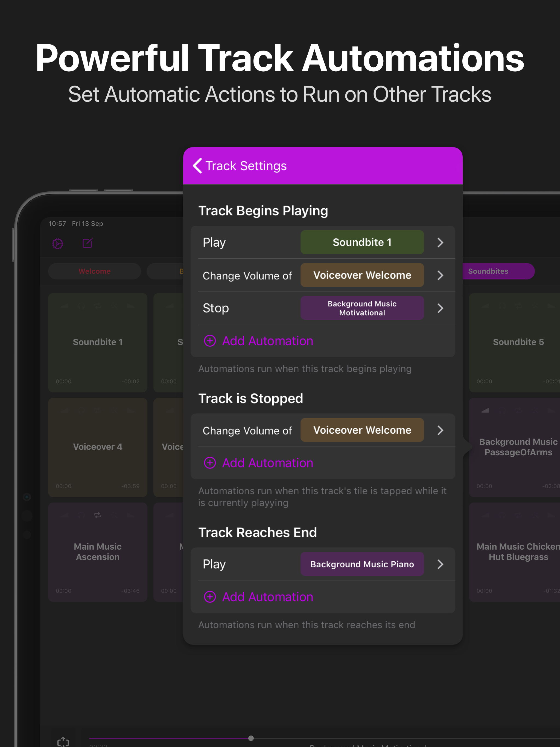Click the 10:57 clock in status bar
The width and height of the screenshot is (560, 747).
click(x=57, y=224)
